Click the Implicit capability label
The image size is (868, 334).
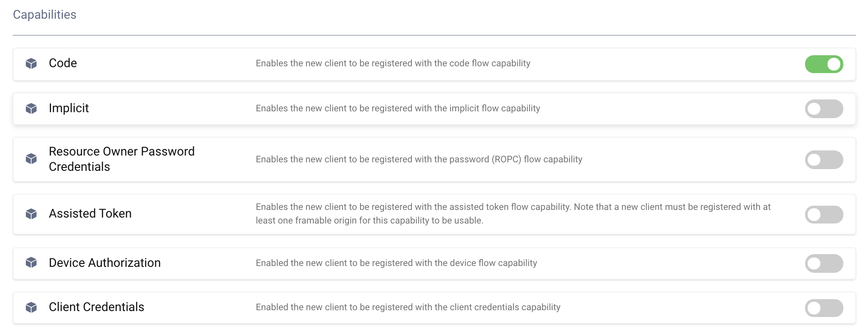69,108
